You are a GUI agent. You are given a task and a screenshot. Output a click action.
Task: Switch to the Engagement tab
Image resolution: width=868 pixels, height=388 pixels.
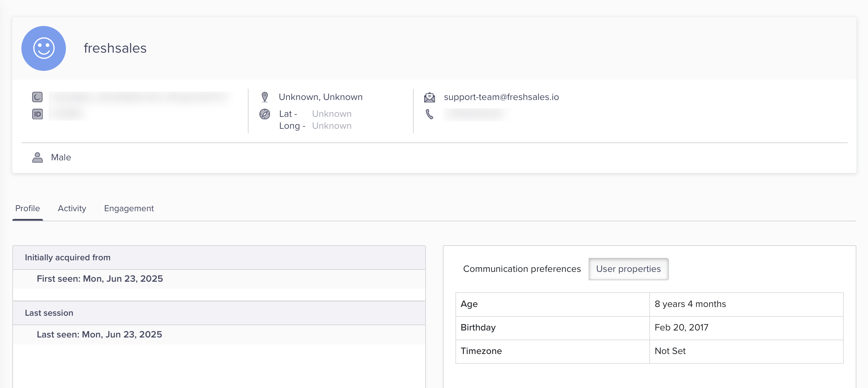129,208
